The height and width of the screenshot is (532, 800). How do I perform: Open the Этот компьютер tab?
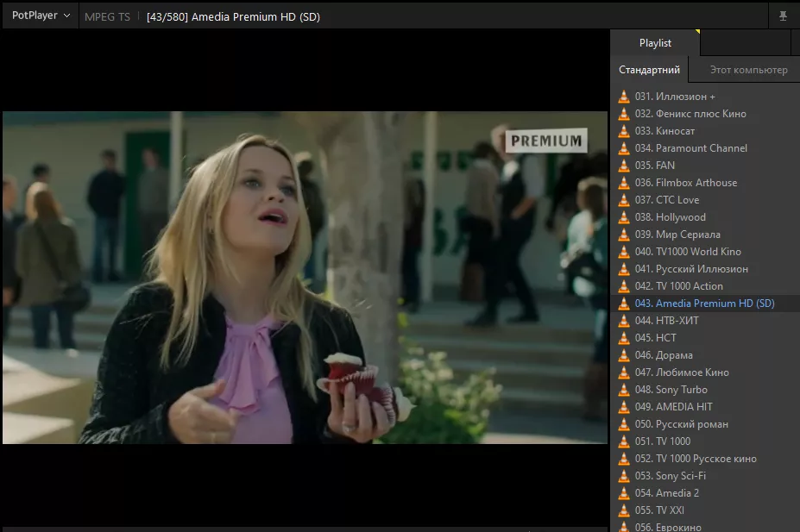click(748, 70)
